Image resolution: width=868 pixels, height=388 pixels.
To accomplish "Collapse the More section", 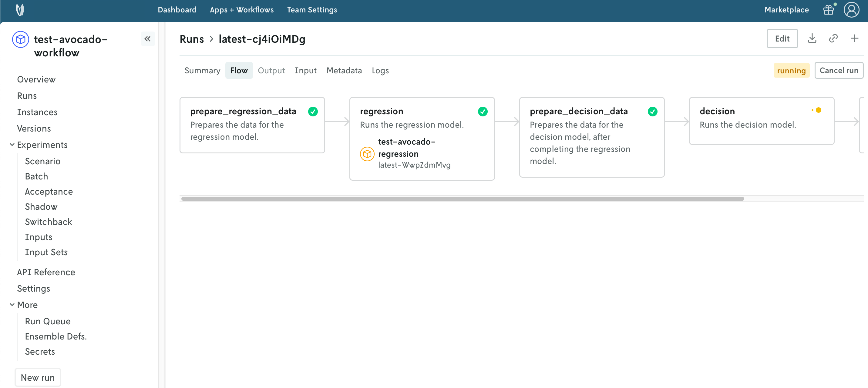I will coord(12,305).
